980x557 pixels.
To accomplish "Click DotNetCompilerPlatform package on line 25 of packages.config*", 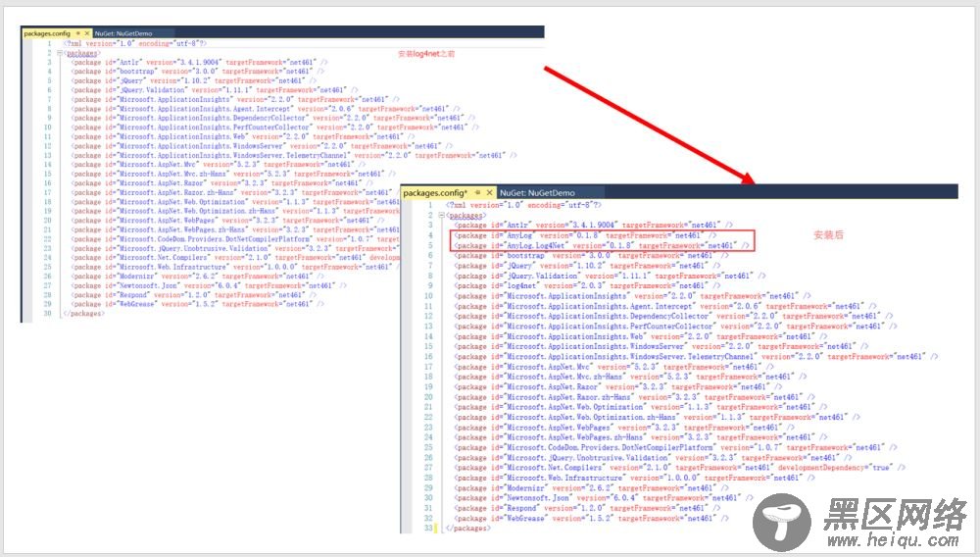I will coord(675,447).
